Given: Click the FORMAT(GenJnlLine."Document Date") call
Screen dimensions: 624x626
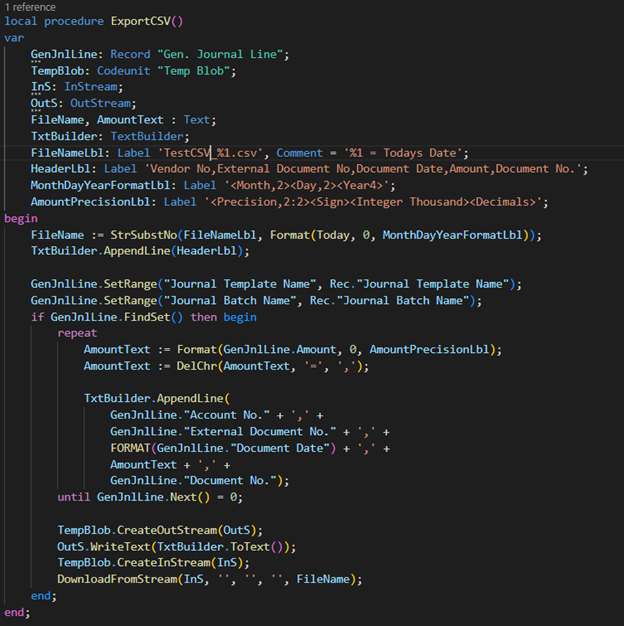Looking at the screenshot, I should pyautogui.click(x=223, y=448).
